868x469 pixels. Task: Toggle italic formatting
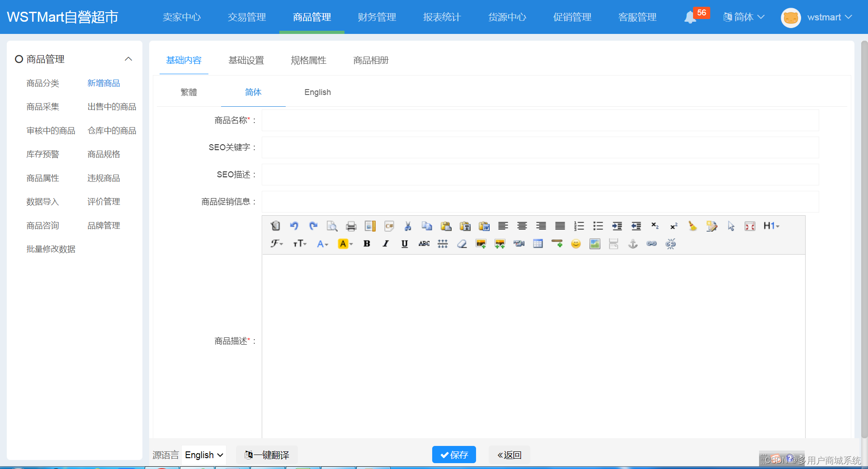pos(386,244)
